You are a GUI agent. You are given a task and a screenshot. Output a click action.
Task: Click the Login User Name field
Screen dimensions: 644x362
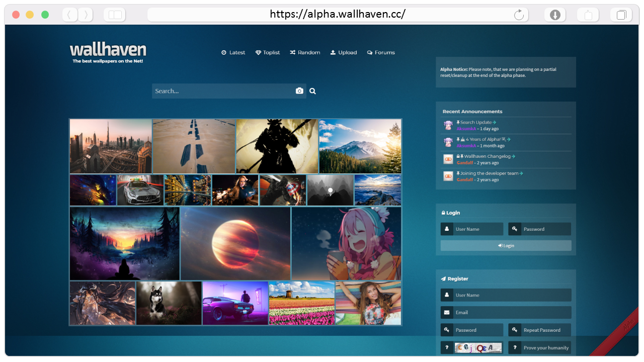point(472,229)
